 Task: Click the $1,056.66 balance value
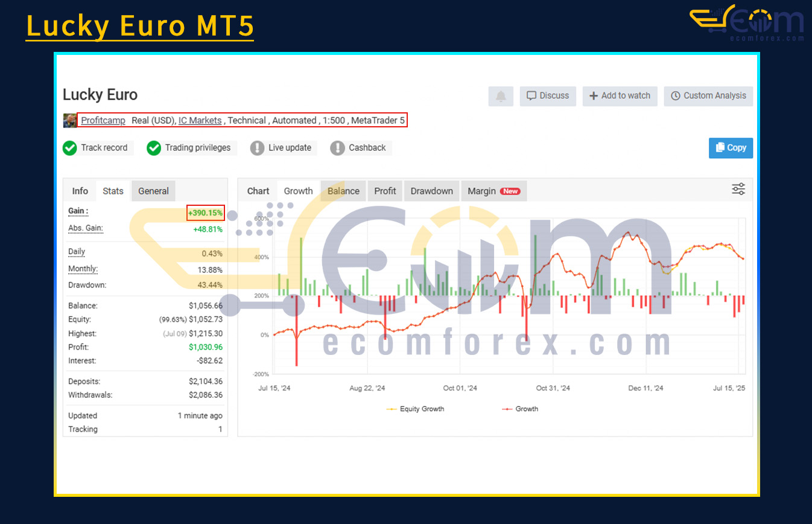[206, 306]
